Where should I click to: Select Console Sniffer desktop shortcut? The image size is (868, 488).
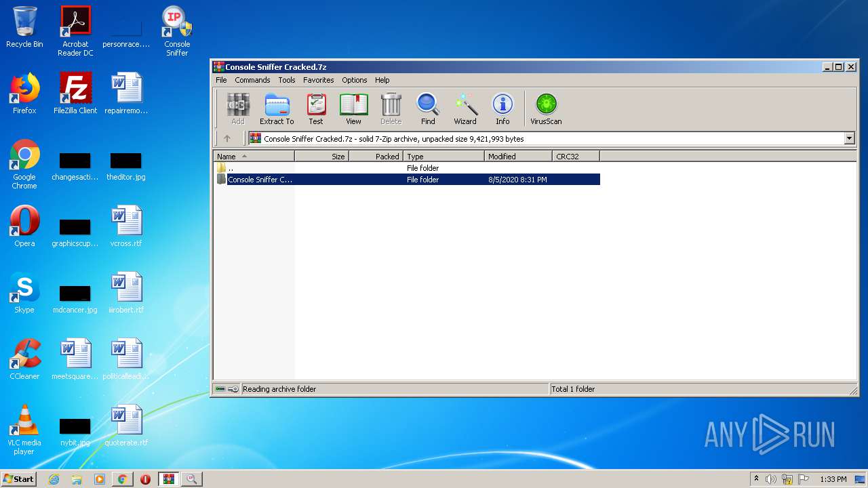177,31
